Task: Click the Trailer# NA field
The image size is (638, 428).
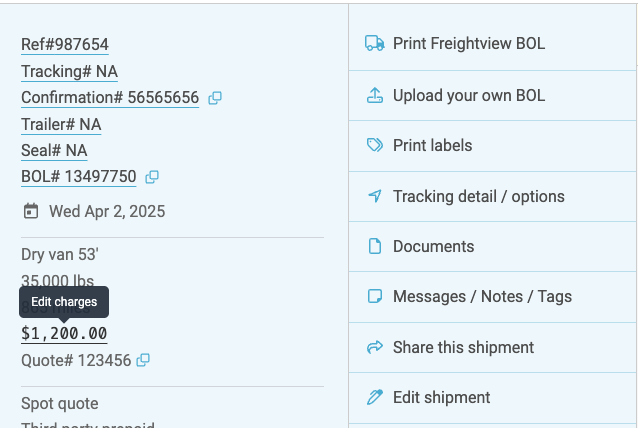Action: [61, 124]
